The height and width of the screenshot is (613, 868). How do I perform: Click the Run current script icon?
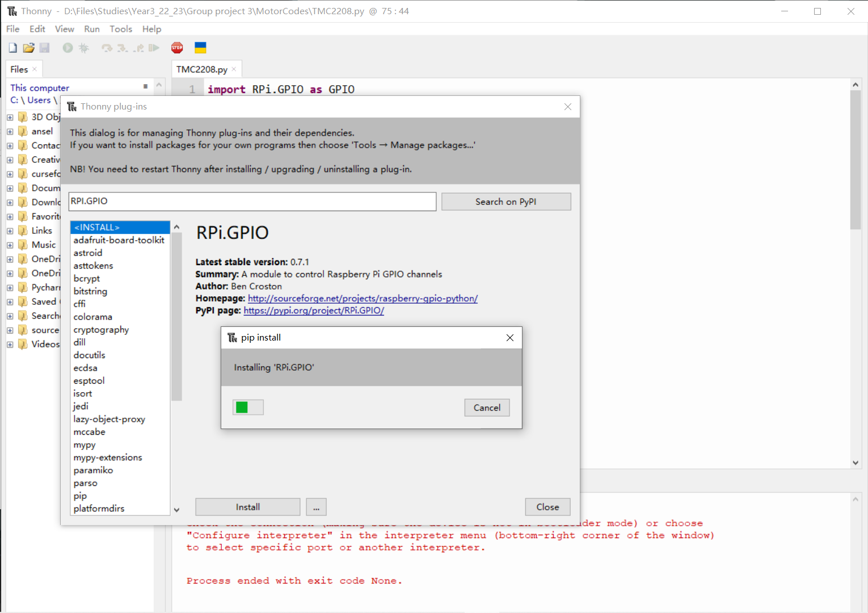coord(68,48)
